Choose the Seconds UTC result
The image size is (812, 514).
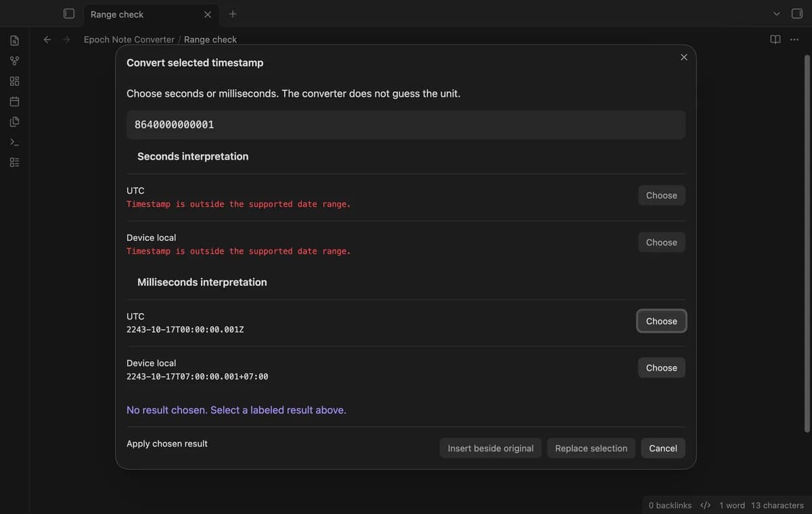point(662,195)
